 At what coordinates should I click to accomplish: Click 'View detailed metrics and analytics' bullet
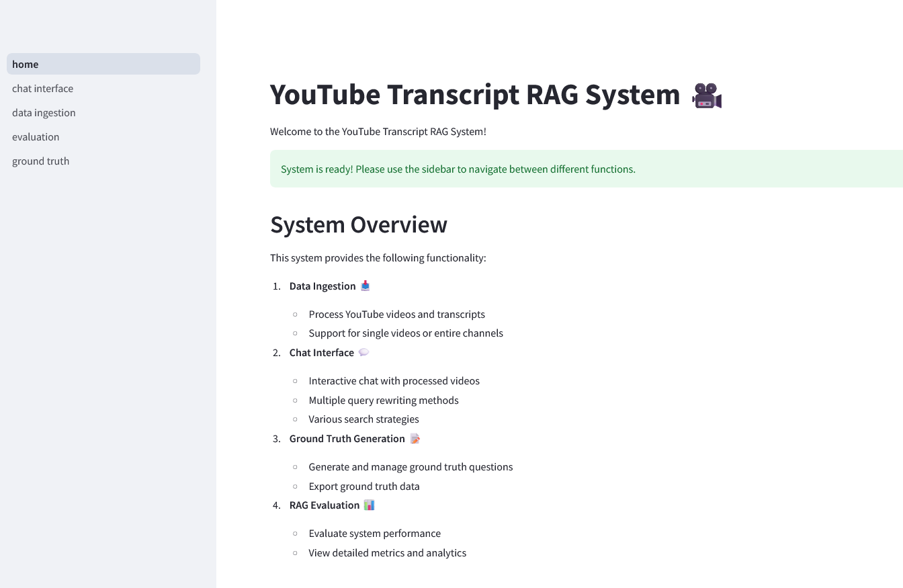click(388, 552)
